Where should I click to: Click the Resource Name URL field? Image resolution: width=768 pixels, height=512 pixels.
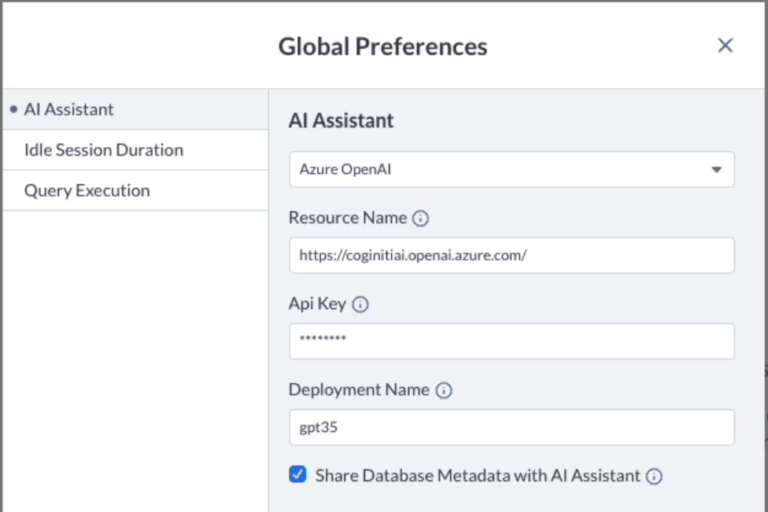[511, 255]
